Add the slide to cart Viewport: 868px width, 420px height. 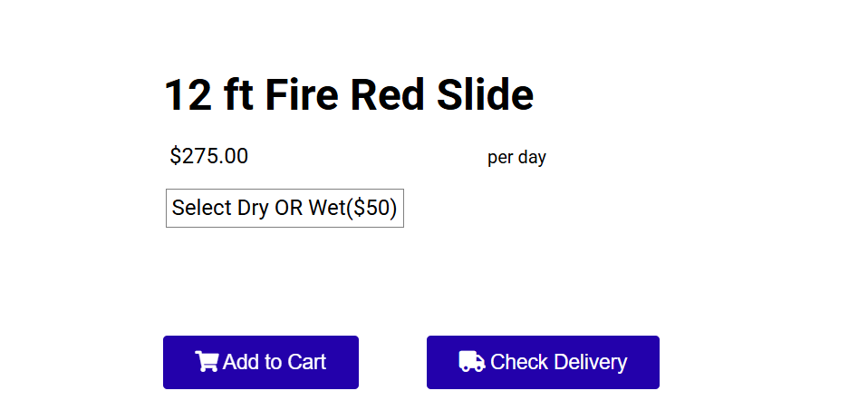point(261,362)
